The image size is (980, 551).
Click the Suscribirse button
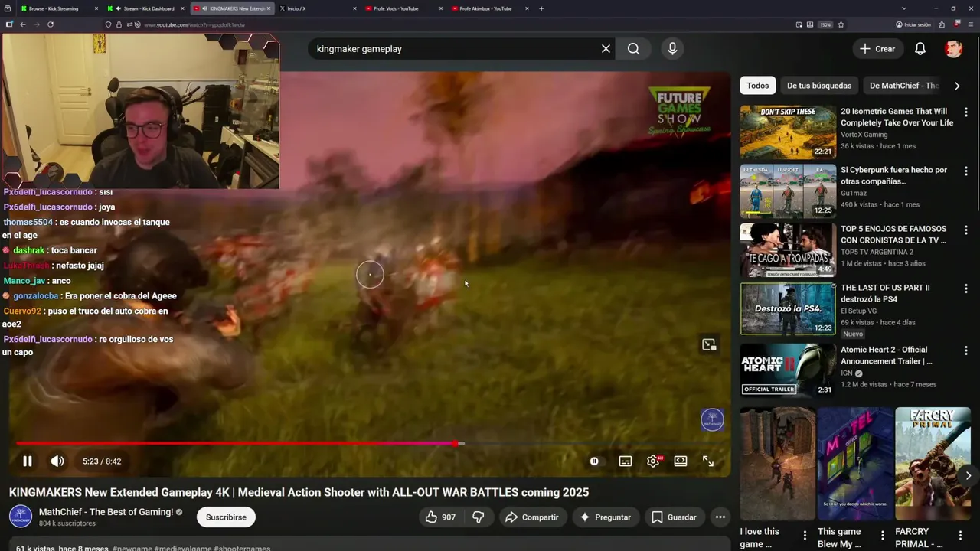click(226, 517)
